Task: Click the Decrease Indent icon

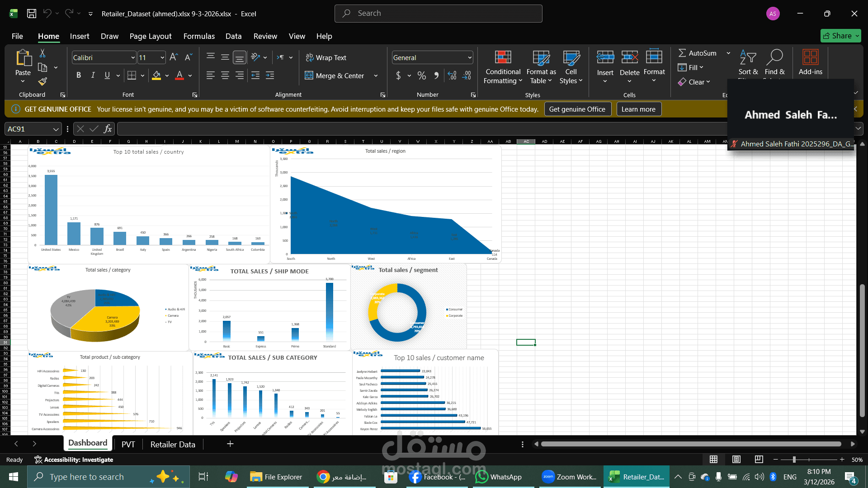Action: coord(255,75)
